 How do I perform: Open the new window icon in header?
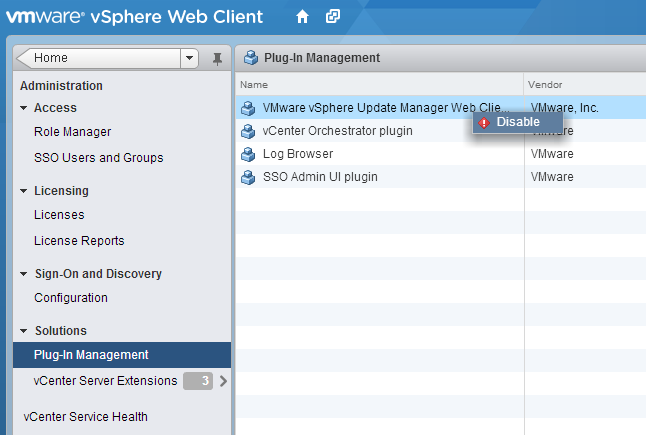[x=332, y=16]
